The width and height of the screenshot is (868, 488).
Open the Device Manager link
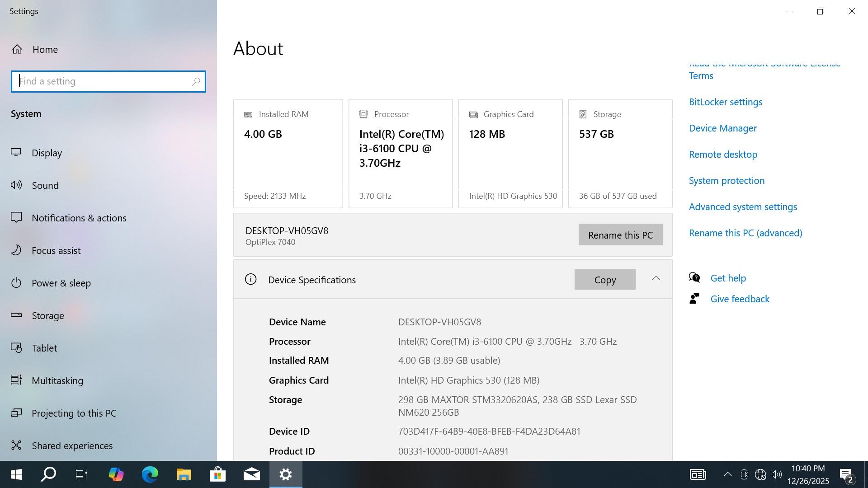[x=722, y=128]
